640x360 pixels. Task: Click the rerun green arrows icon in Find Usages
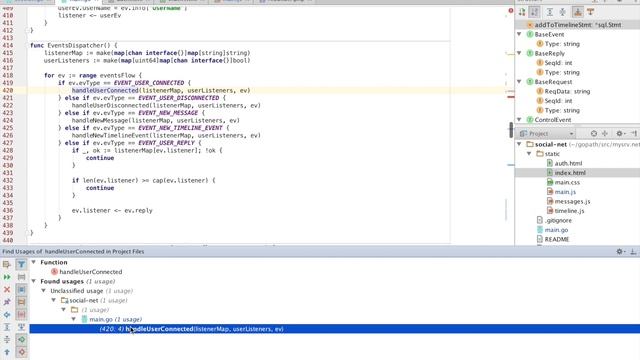coord(7,277)
